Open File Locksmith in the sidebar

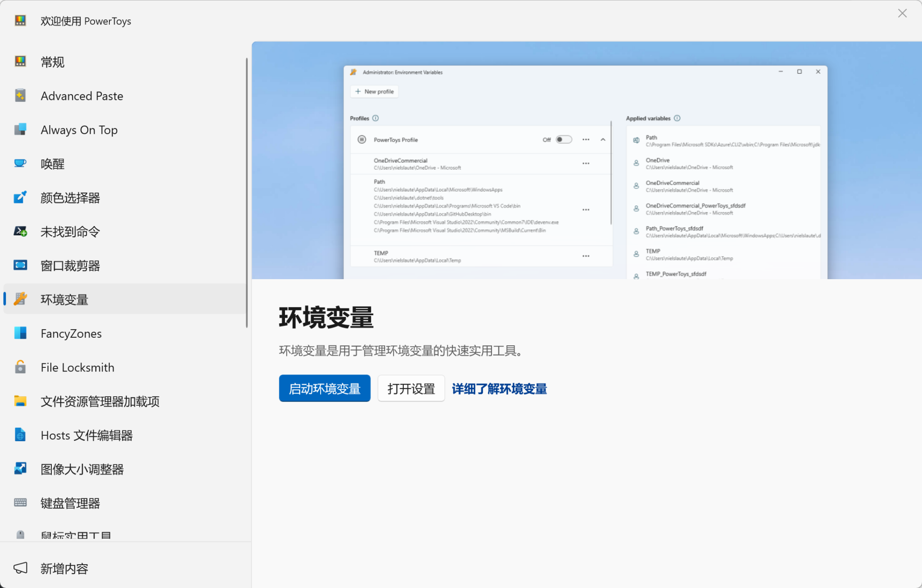pos(77,367)
